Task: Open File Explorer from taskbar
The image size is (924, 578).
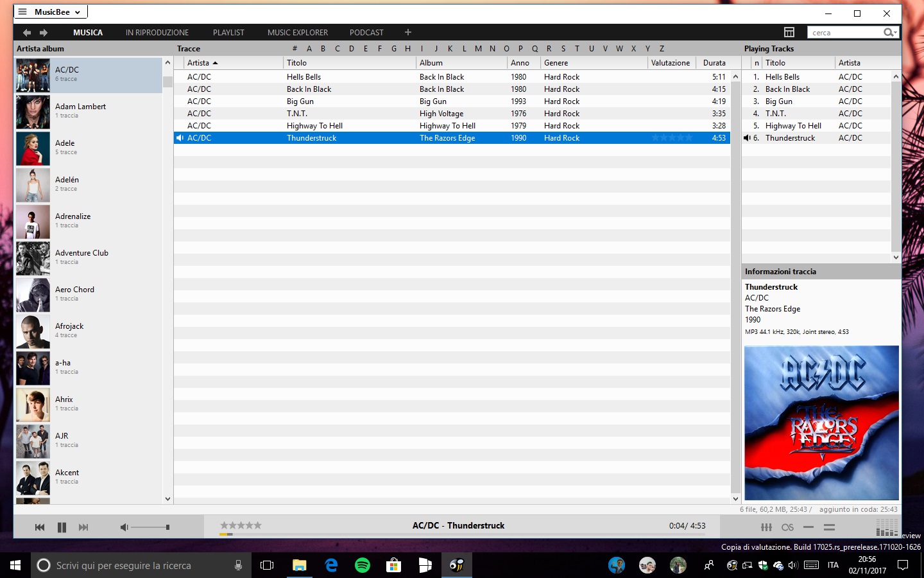Action: 300,565
